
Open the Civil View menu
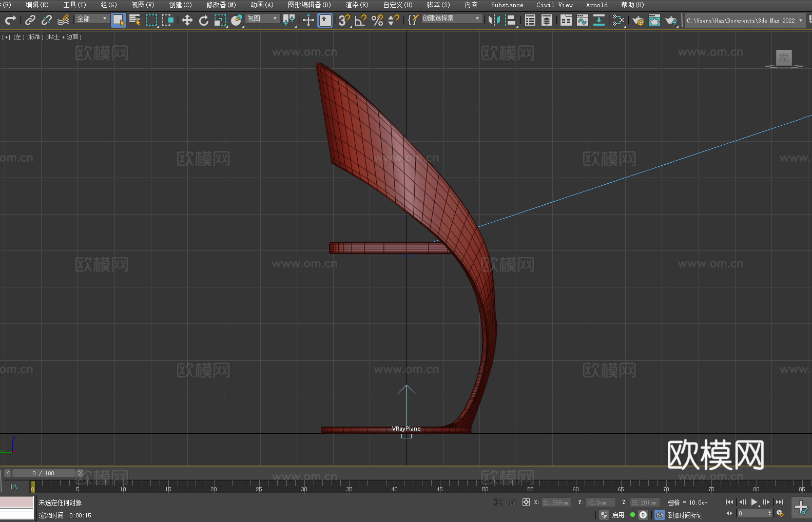[555, 5]
